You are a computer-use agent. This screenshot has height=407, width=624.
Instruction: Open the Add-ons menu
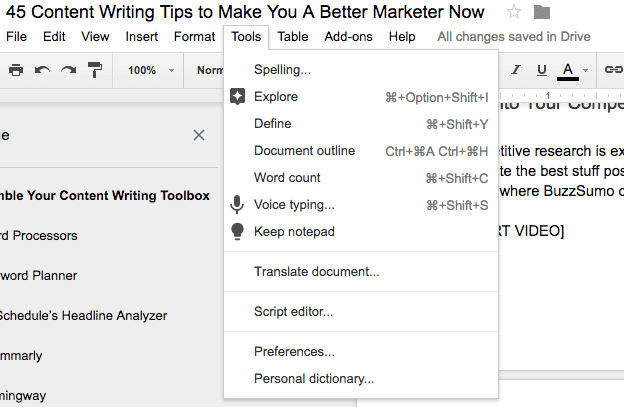point(346,37)
